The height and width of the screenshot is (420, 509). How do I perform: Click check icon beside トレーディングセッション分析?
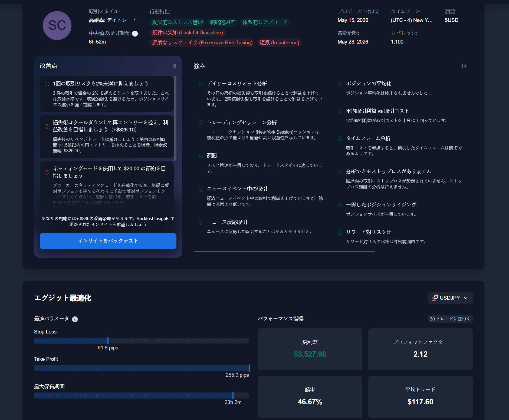click(201, 123)
